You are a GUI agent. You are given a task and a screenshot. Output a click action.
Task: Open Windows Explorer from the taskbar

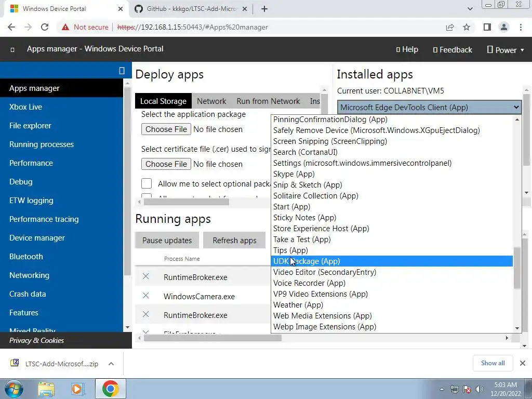(x=46, y=389)
